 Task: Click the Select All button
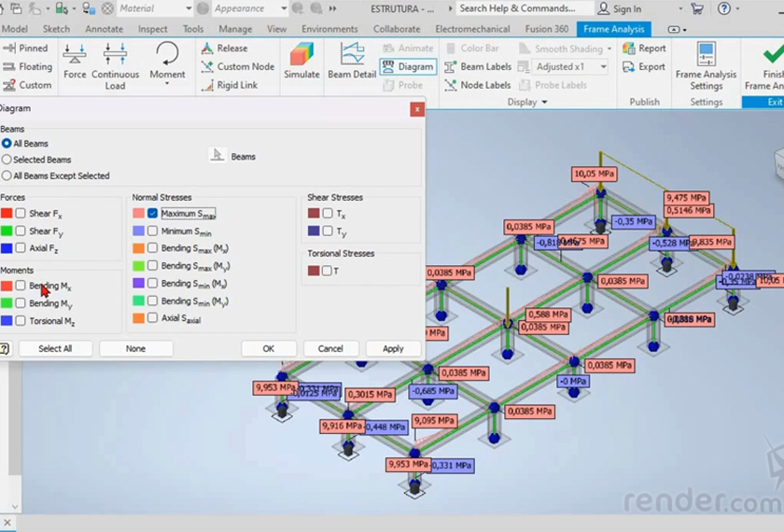click(x=55, y=348)
